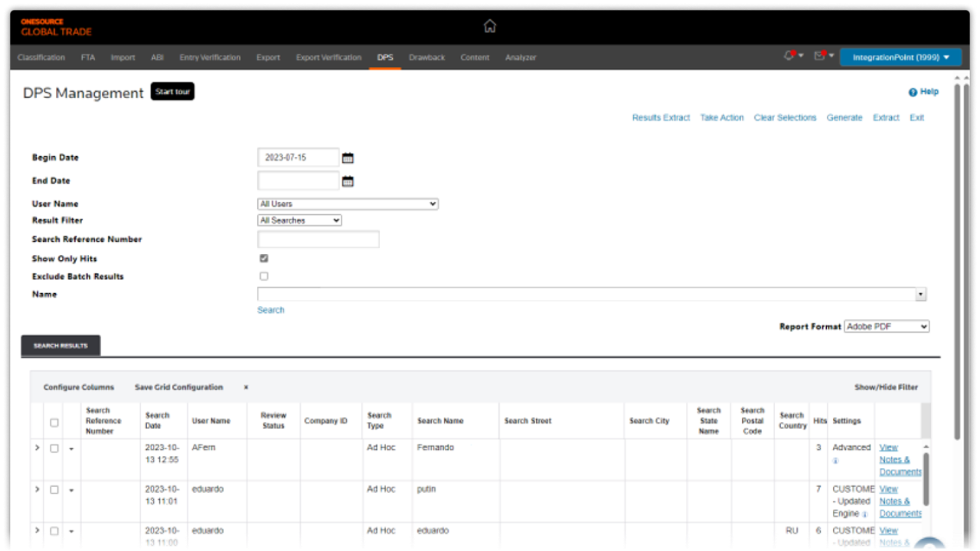
Task: Click the info icon under Advanced setting
Action: [x=835, y=461]
